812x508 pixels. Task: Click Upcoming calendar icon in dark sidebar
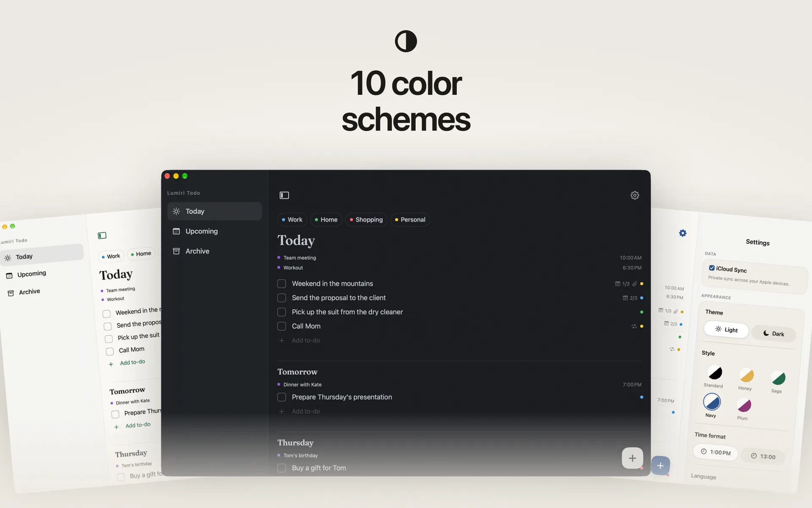point(176,231)
